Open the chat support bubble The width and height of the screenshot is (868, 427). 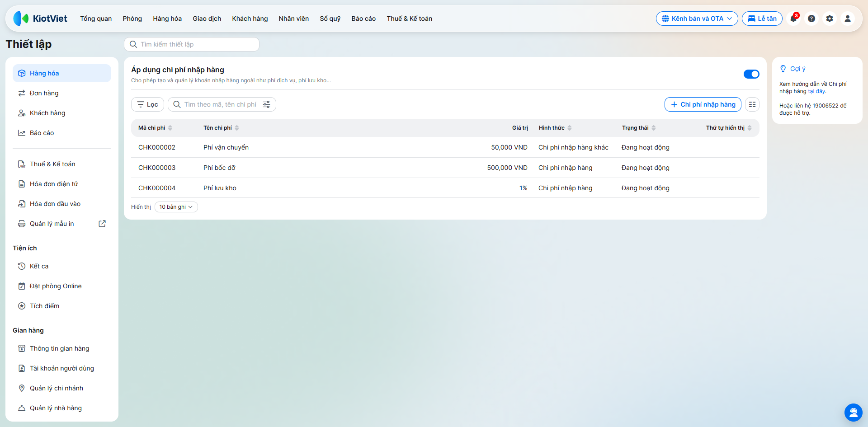[854, 413]
